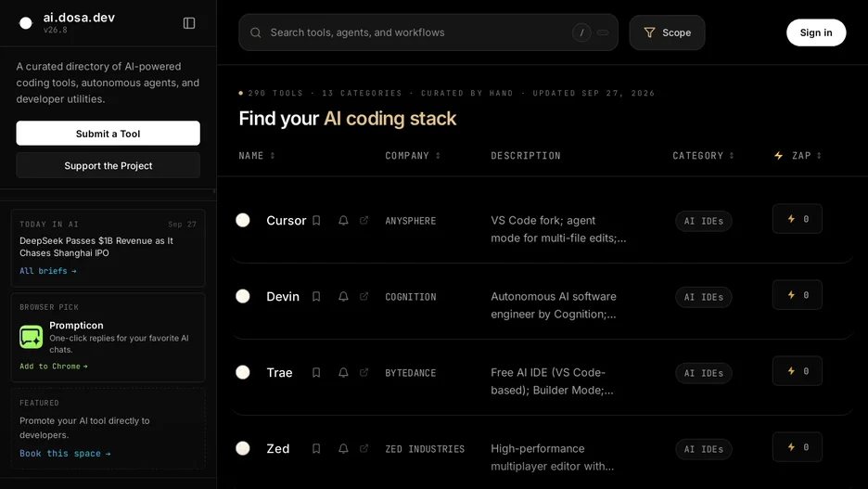This screenshot has height=489, width=868.
Task: Select the AI IDEs tag on Devin
Action: (704, 297)
